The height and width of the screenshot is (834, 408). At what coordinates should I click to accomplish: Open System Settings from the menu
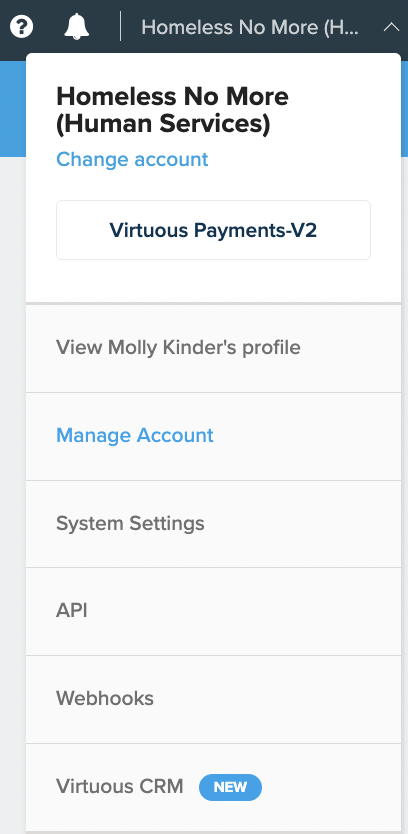(x=213, y=524)
